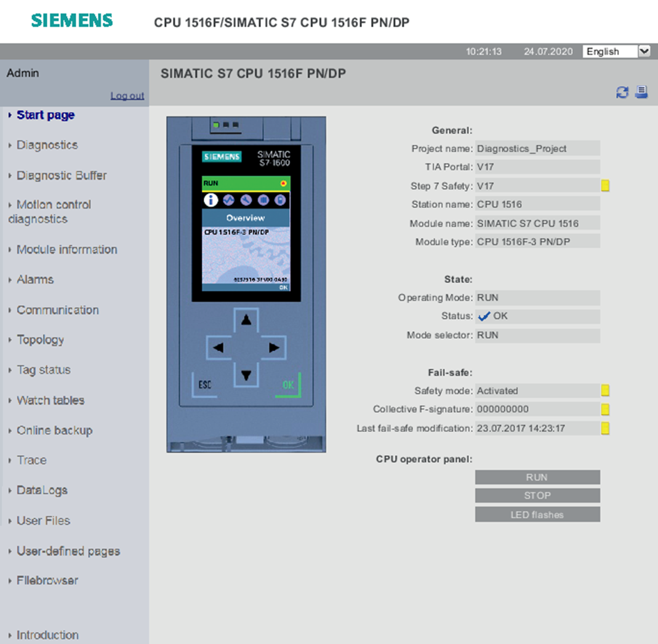The width and height of the screenshot is (658, 644).
Task: Click yellow marker next to Last fail-safe modification
Action: (605, 428)
